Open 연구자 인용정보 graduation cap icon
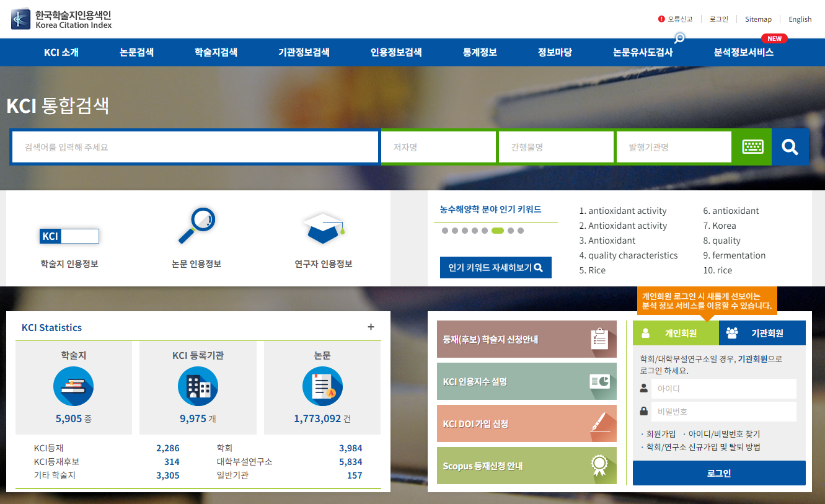The image size is (825, 504). tap(323, 228)
